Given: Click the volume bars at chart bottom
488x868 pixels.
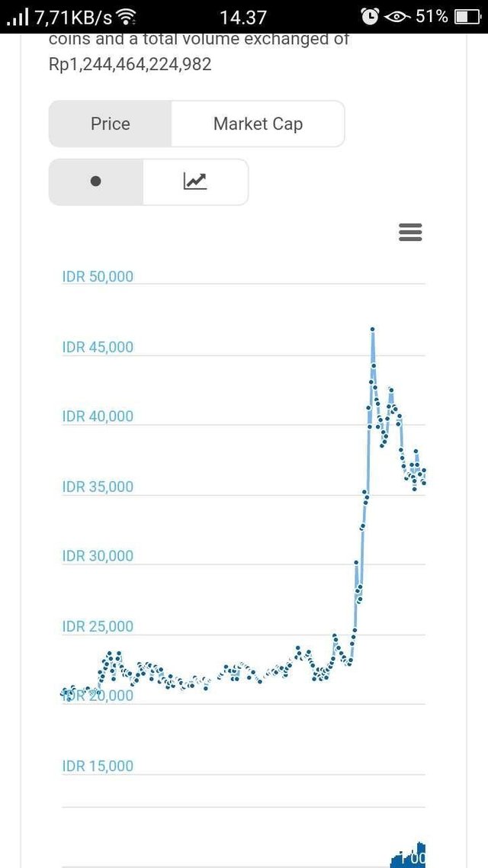Looking at the screenshot, I should pos(408,854).
